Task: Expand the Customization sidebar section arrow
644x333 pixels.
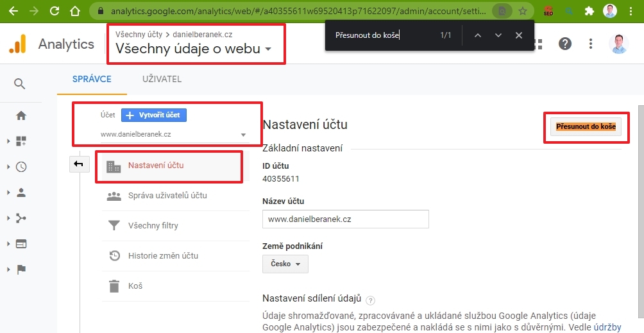Action: click(x=8, y=142)
